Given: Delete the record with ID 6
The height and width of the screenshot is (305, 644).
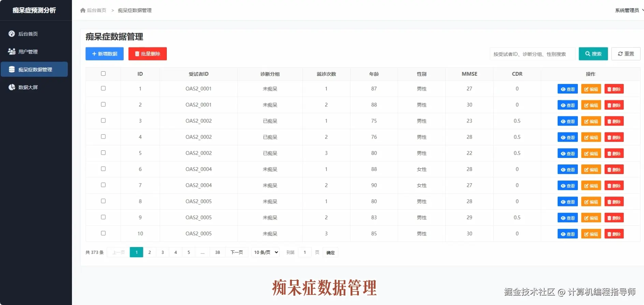Looking at the screenshot, I should click(x=614, y=170).
